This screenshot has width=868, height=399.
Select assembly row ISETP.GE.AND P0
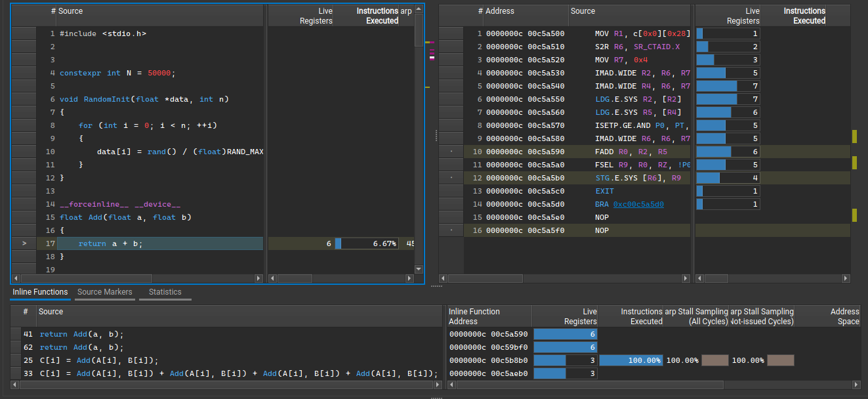tap(577, 125)
